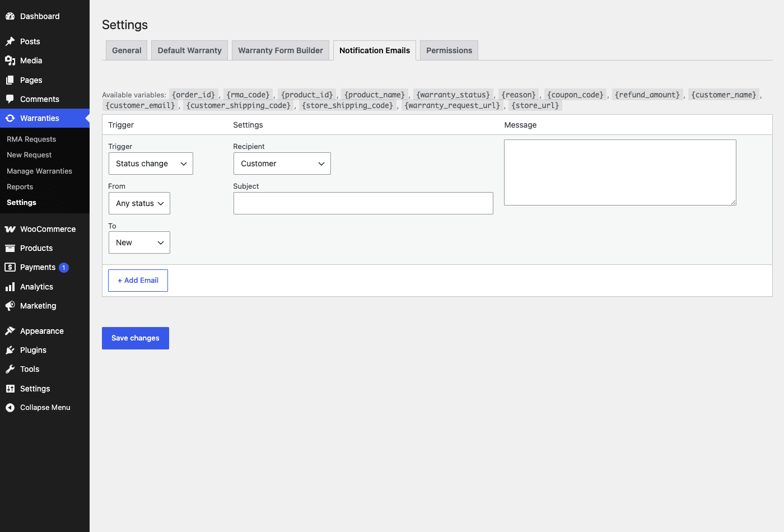Click the Payments notification badge
The image size is (784, 532).
click(64, 268)
